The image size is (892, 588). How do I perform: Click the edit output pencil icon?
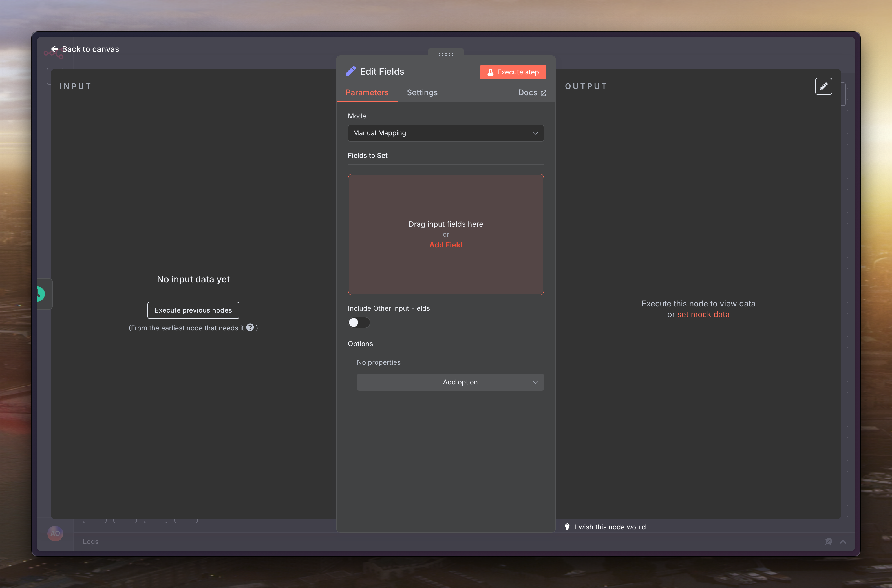tap(823, 86)
